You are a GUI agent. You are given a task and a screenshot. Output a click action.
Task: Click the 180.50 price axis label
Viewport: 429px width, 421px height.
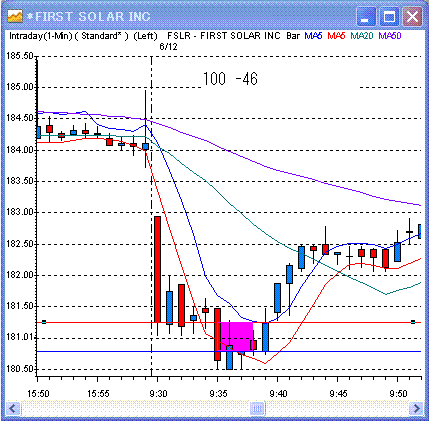[x=20, y=369]
